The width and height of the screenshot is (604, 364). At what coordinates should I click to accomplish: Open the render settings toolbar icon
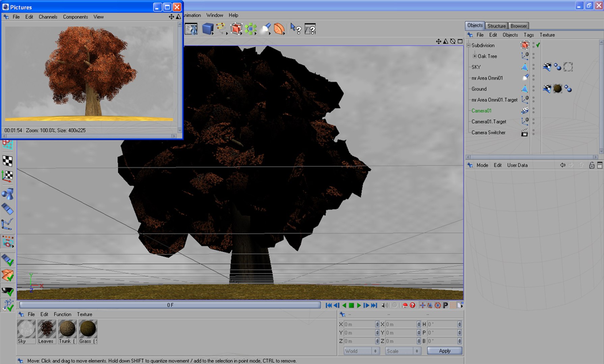click(x=191, y=29)
